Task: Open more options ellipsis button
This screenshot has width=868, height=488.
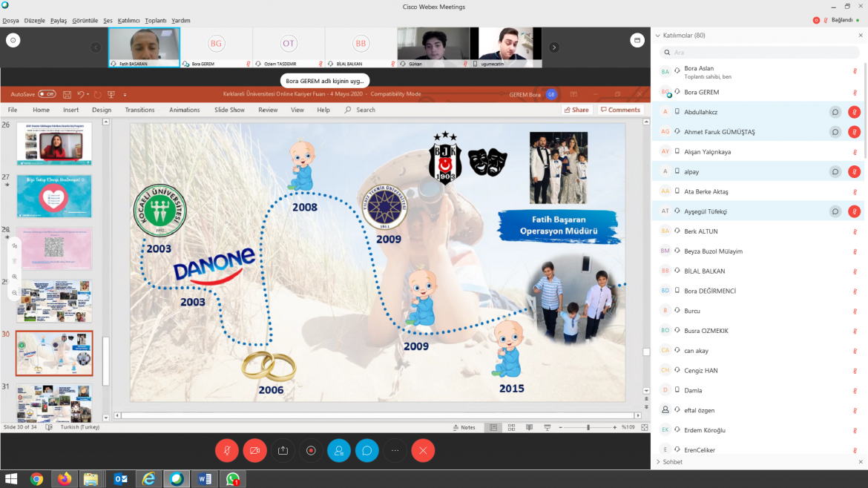Action: coord(395,450)
